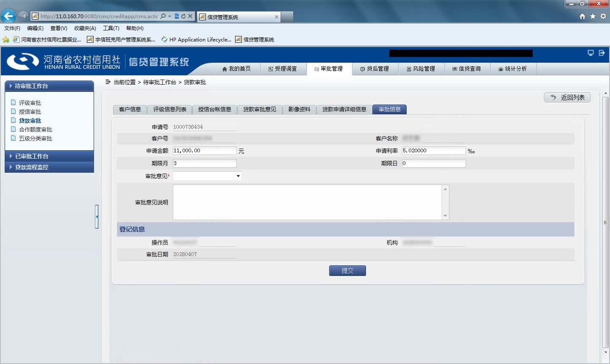Open the 我的首页 navigation tab
This screenshot has height=364, width=610.
pyautogui.click(x=236, y=69)
